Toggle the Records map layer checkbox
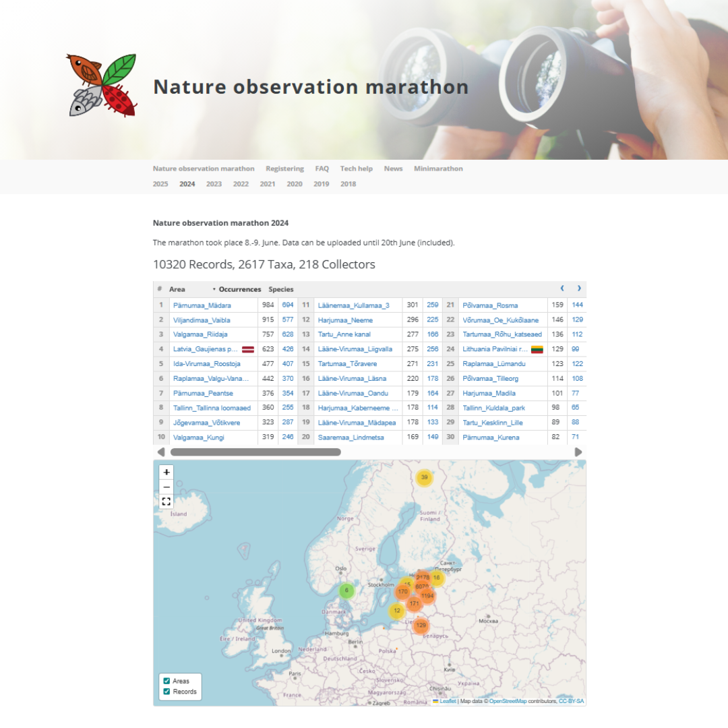Screen dimensions: 728x728 [166, 692]
